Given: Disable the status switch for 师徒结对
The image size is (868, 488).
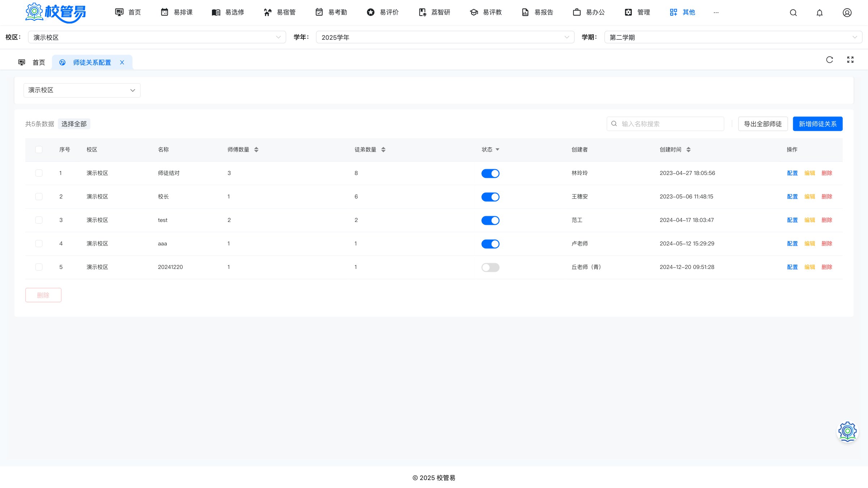Looking at the screenshot, I should click(x=490, y=174).
